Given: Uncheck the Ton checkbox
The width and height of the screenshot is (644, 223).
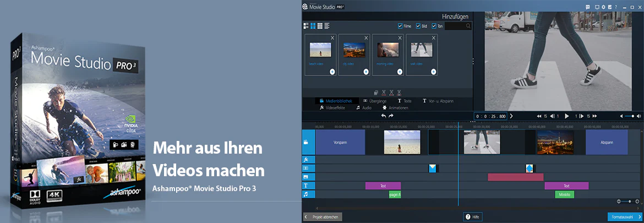Looking at the screenshot, I should coord(434,26).
